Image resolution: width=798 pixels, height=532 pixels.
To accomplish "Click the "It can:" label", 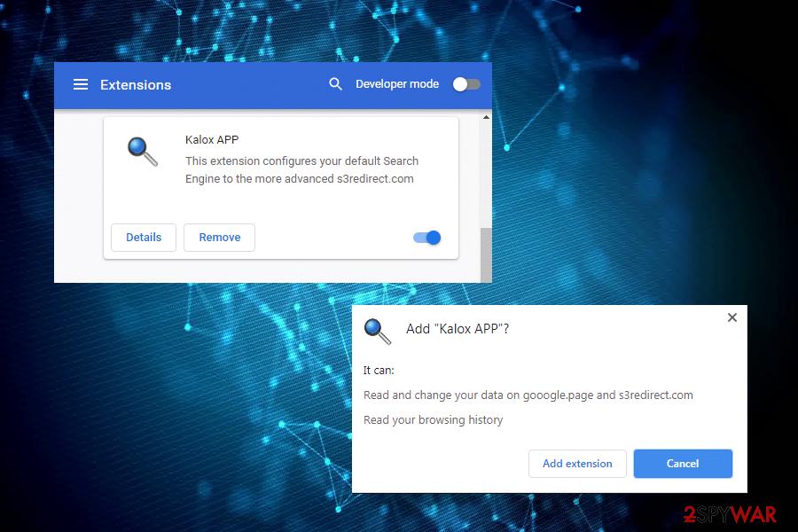I will 378,371.
